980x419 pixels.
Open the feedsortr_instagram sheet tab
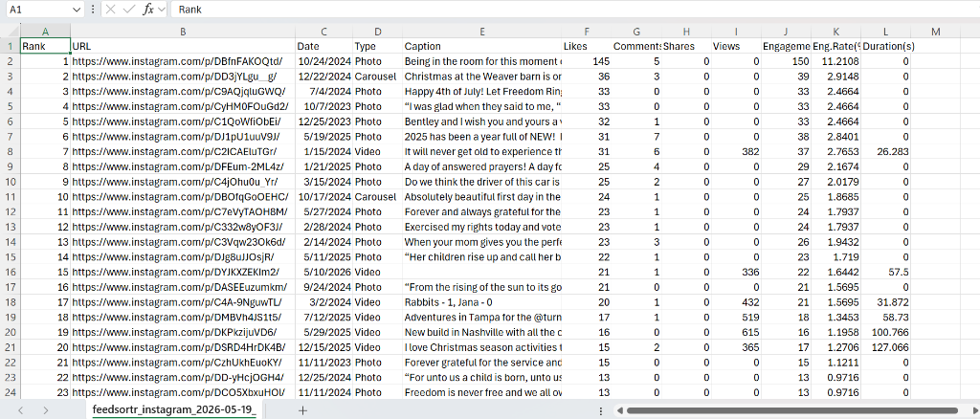tap(174, 409)
